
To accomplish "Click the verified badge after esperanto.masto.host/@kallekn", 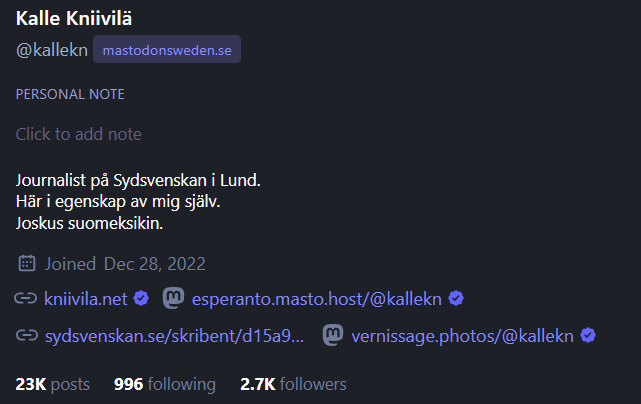I will pos(456,298).
